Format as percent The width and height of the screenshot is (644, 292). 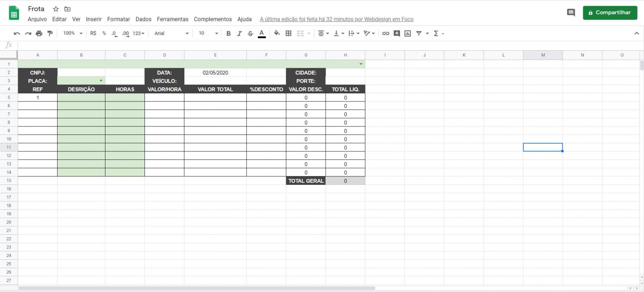click(x=104, y=33)
